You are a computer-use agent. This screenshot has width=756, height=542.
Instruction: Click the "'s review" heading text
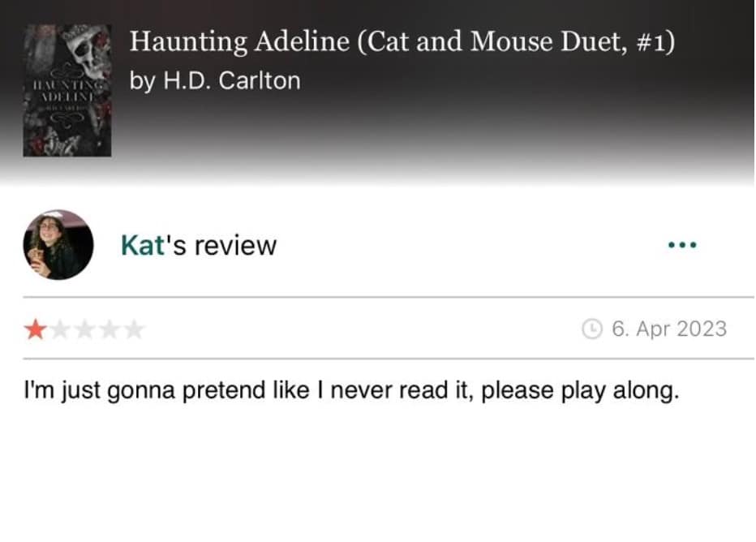point(222,245)
